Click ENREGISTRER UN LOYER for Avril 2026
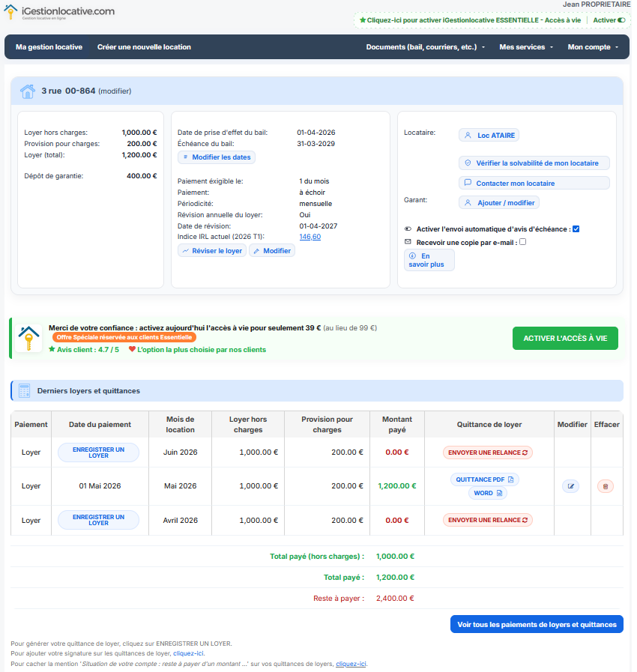Viewport: 637px width, 672px height. [99, 520]
